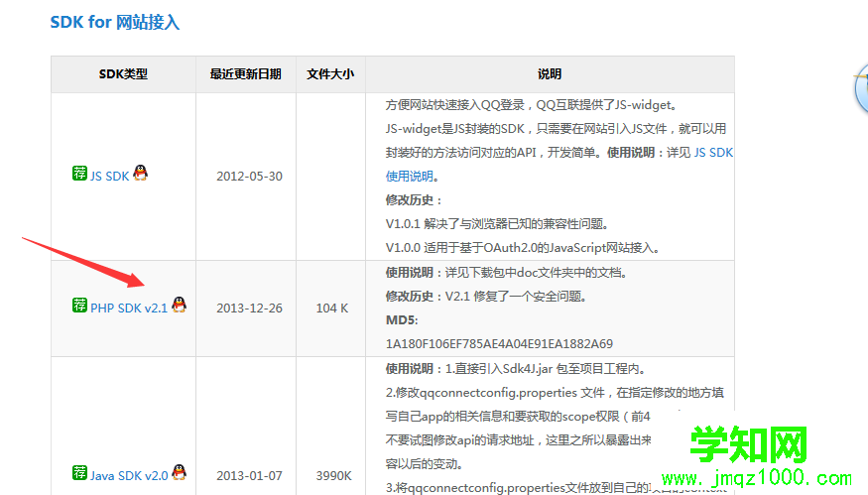
Task: Click the date 2012-05-30
Action: click(x=250, y=176)
